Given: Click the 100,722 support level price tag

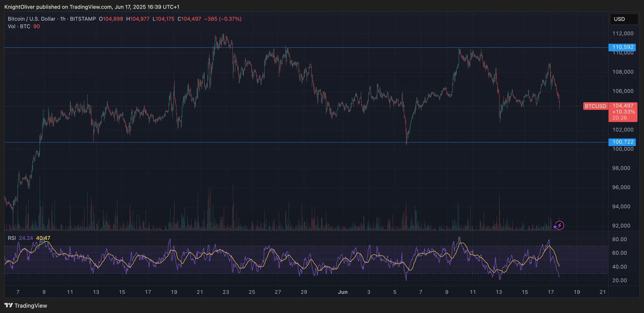Looking at the screenshot, I should click(622, 142).
